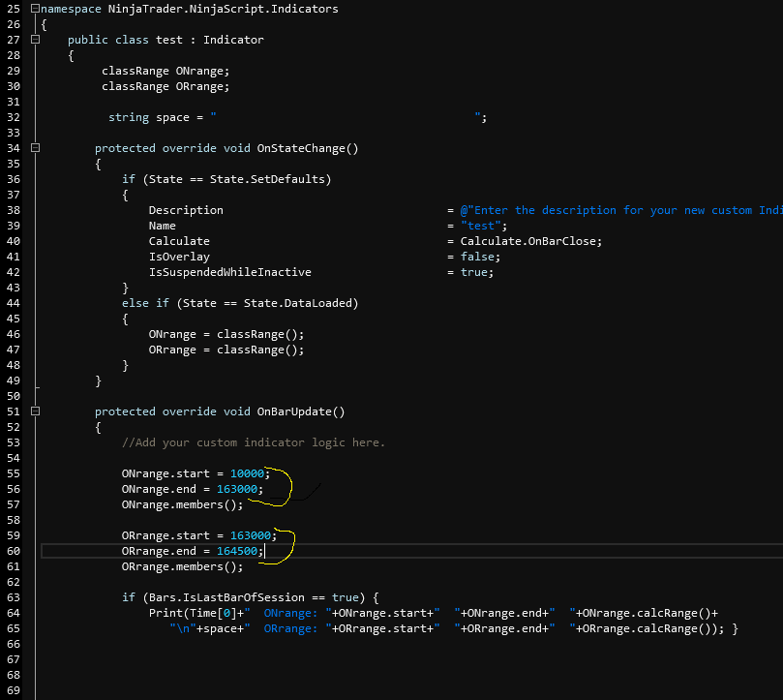Click the IsSuspendedWhileInactive property name

[x=229, y=272]
